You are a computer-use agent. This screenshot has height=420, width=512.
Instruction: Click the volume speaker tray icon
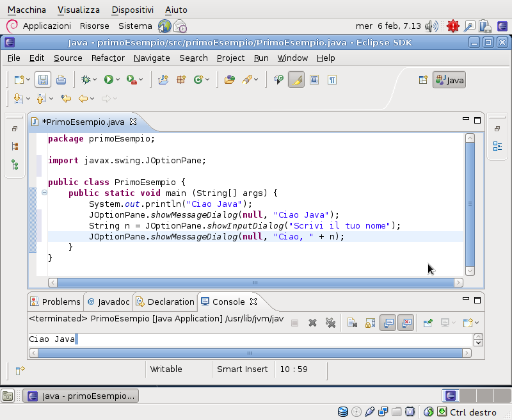pos(431,26)
